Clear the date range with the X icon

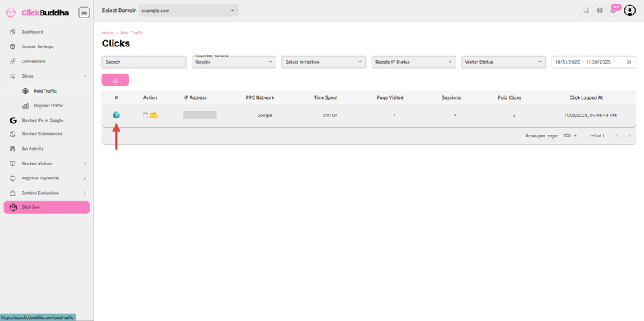click(x=629, y=62)
